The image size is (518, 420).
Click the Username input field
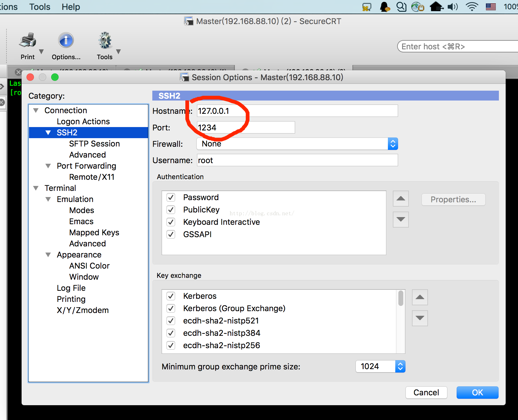(297, 160)
